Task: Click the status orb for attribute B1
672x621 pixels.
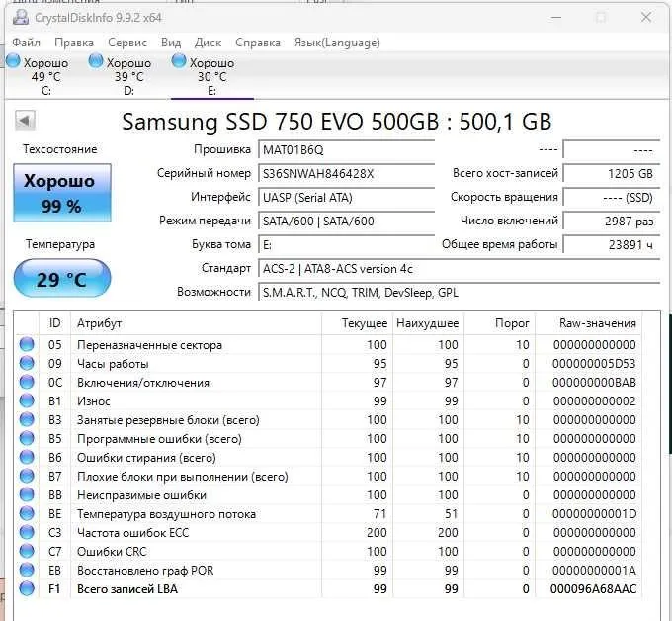Action: (27, 401)
